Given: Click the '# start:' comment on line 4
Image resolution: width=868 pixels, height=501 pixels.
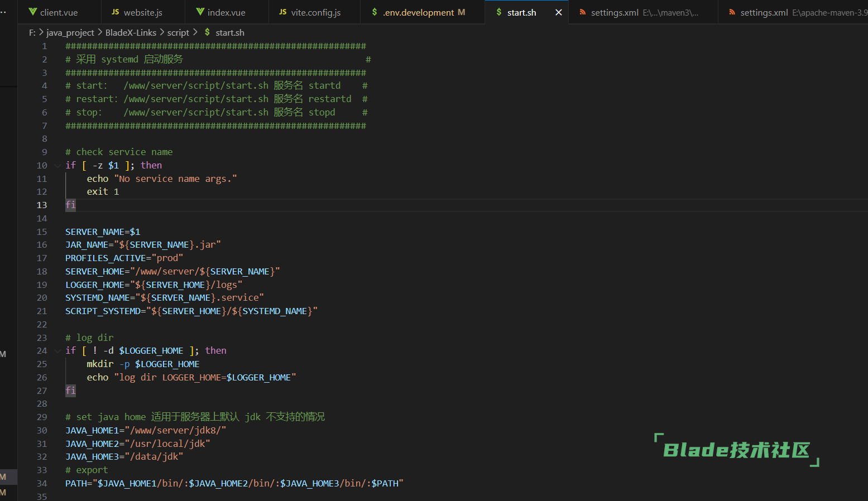Looking at the screenshot, I should pyautogui.click(x=216, y=86).
